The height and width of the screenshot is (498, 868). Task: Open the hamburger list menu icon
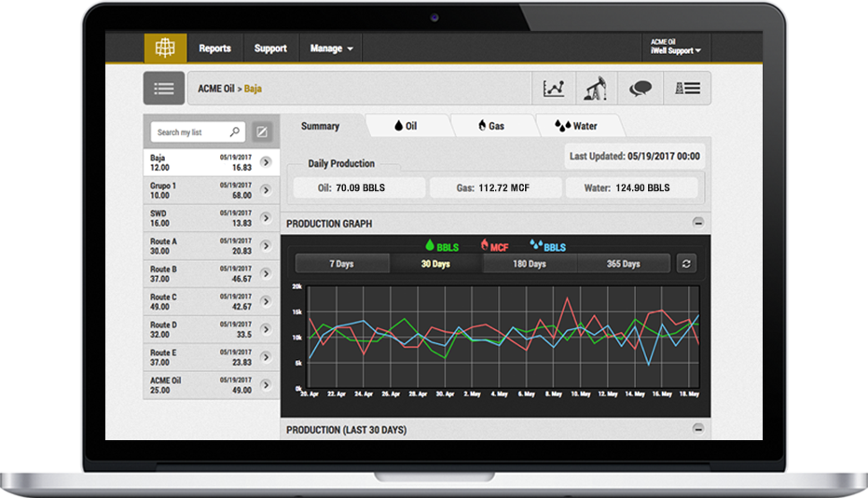pyautogui.click(x=164, y=89)
